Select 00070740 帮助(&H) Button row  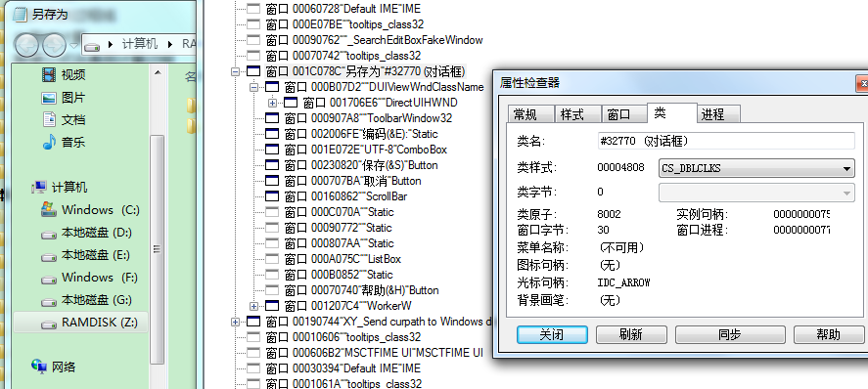[361, 290]
